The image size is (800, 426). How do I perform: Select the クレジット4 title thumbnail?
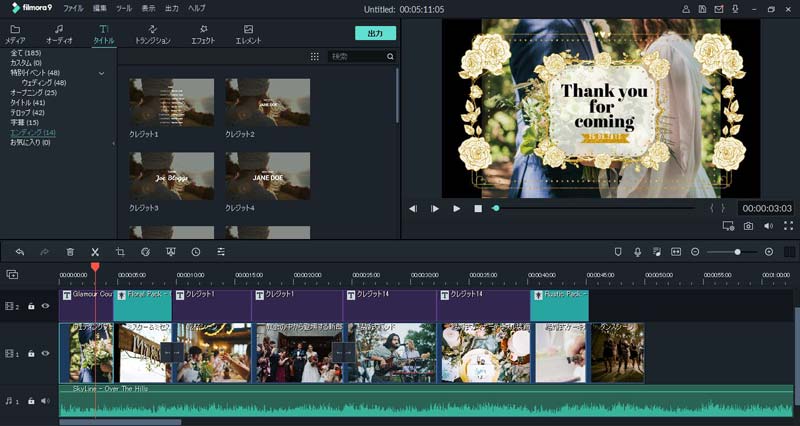click(268, 176)
